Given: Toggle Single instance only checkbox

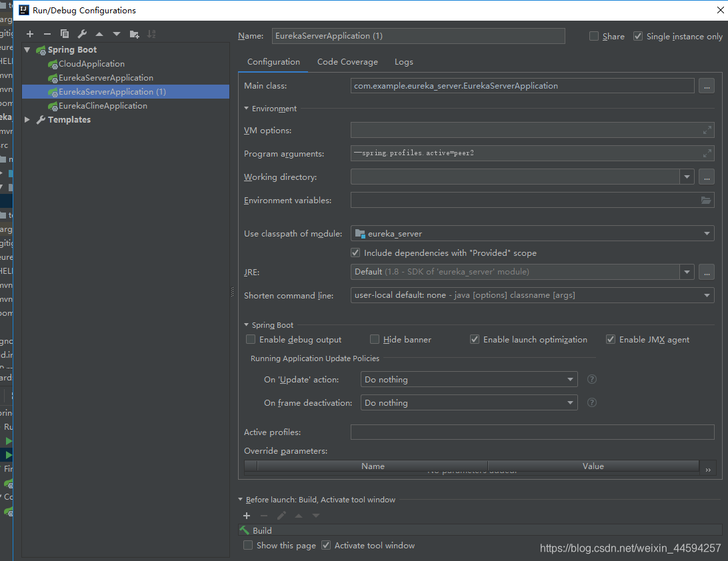Looking at the screenshot, I should coord(638,36).
